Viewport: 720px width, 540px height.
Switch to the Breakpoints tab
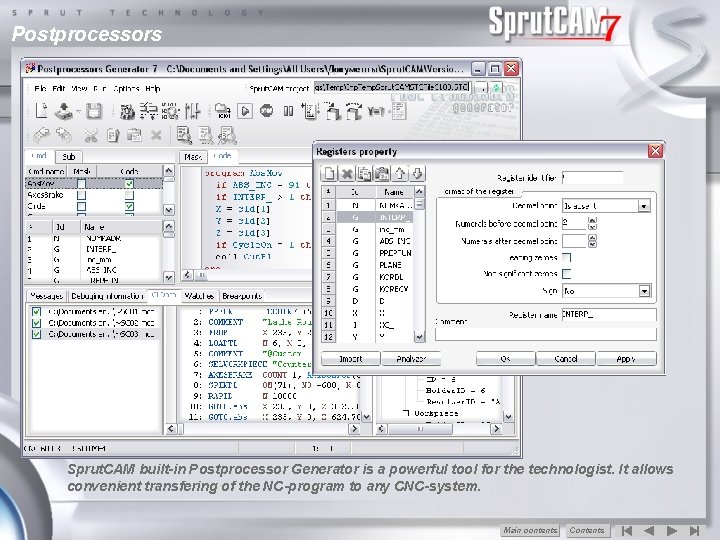242,296
